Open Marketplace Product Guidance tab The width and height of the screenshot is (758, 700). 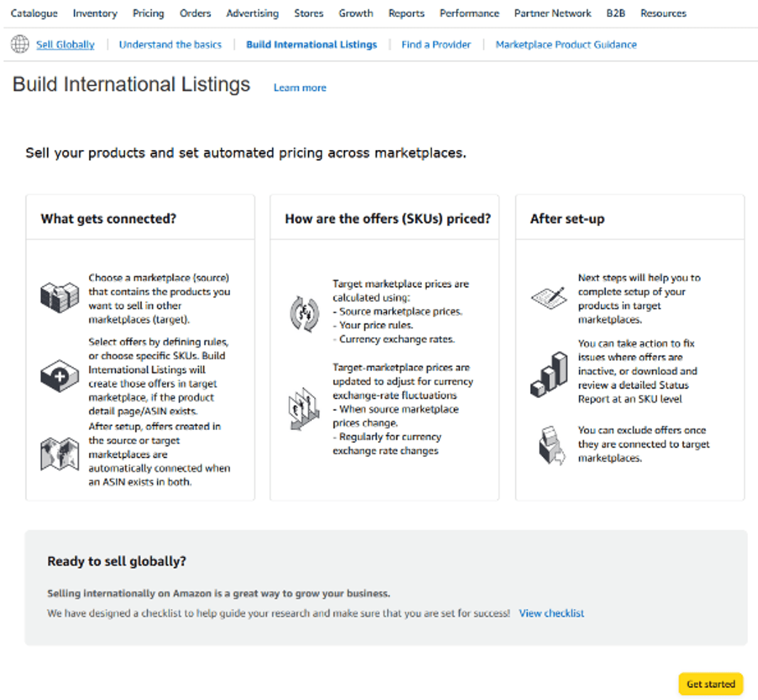pyautogui.click(x=566, y=44)
